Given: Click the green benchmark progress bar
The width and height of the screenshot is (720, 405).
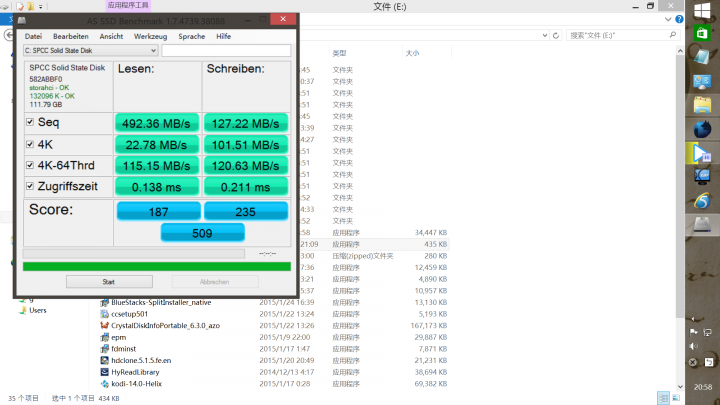Looking at the screenshot, I should pyautogui.click(x=157, y=266).
